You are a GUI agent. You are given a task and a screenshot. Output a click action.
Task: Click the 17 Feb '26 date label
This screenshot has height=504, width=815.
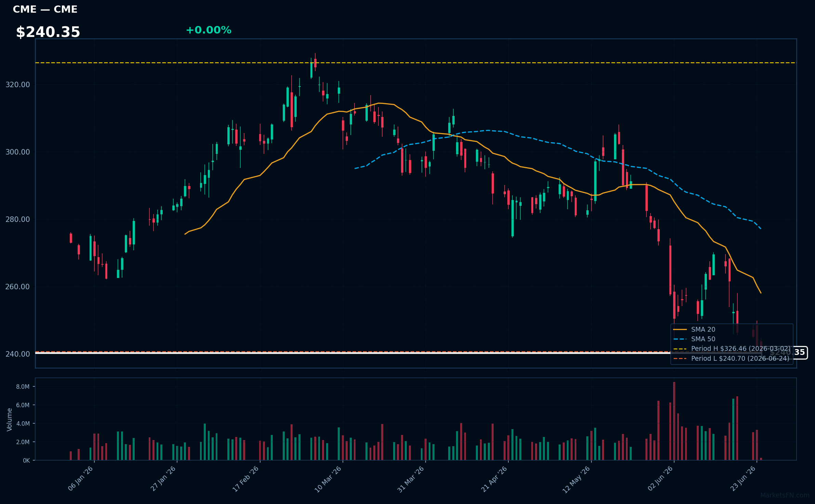coord(246,479)
